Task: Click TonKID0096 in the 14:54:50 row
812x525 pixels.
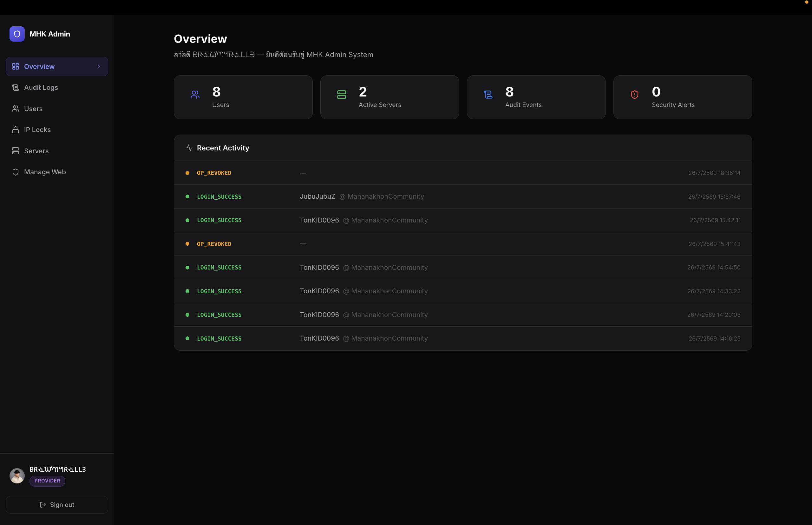Action: pos(319,268)
